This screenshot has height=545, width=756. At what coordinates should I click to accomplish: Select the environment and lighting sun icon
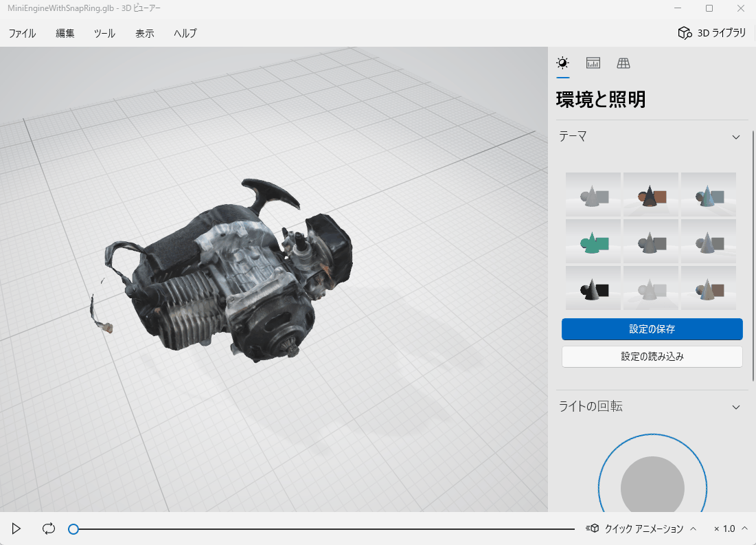[x=562, y=63]
